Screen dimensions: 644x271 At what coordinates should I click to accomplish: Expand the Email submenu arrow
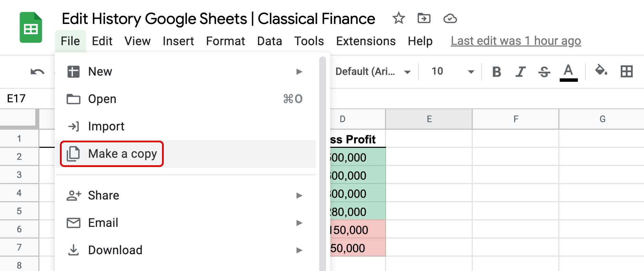click(299, 223)
